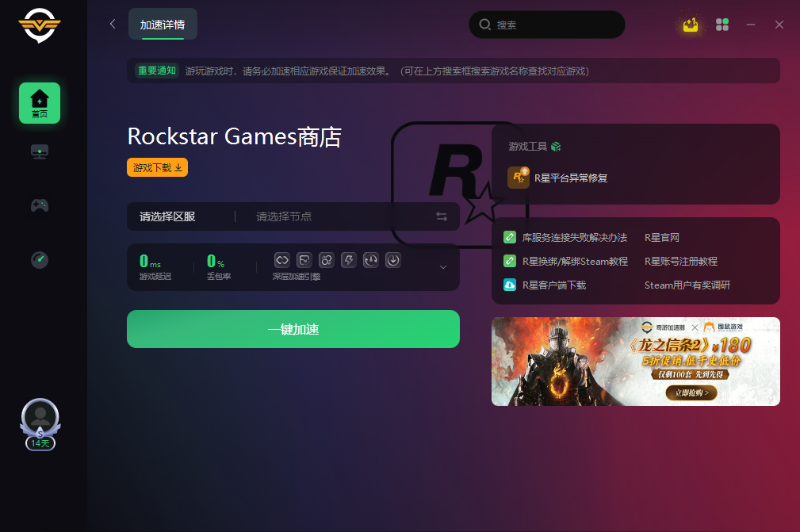Select the 加速详情 tab
The width and height of the screenshot is (800, 532).
[x=163, y=24]
